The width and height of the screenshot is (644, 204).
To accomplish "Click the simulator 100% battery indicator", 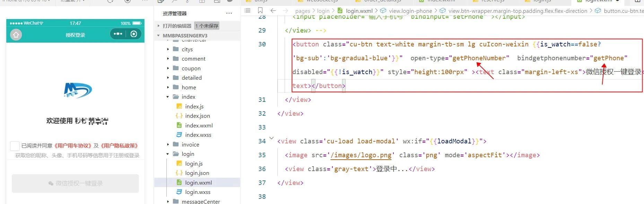I will (131, 23).
